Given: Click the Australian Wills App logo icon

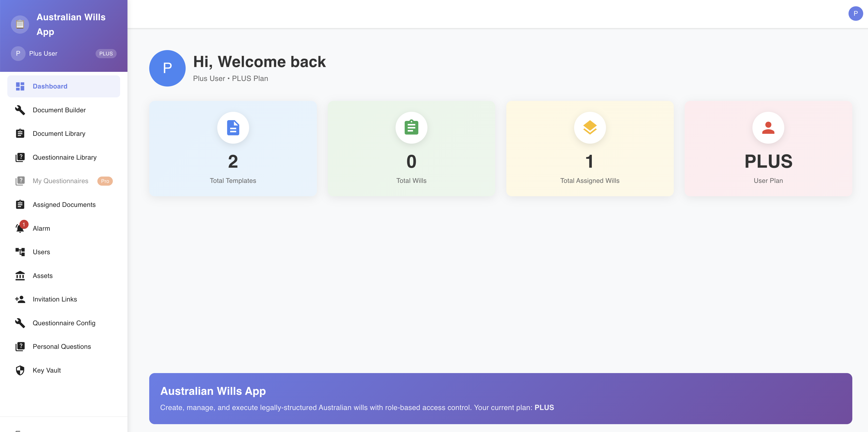Looking at the screenshot, I should [20, 24].
